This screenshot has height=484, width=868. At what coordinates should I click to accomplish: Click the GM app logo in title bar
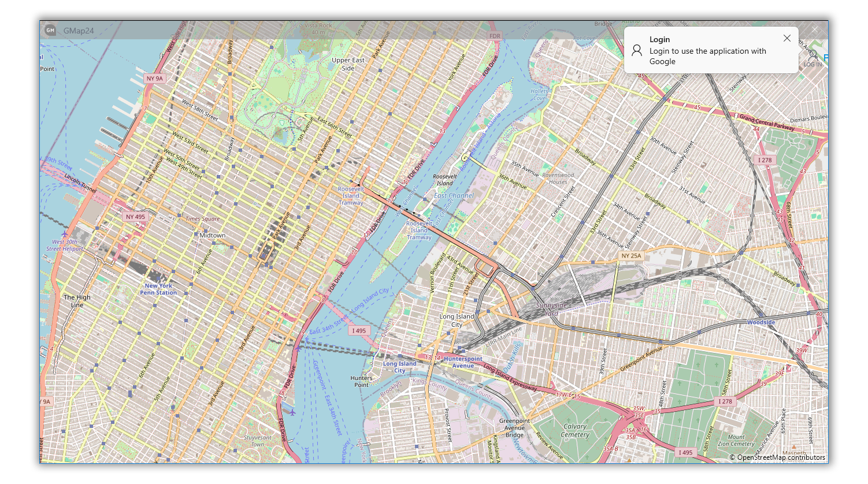tap(50, 31)
